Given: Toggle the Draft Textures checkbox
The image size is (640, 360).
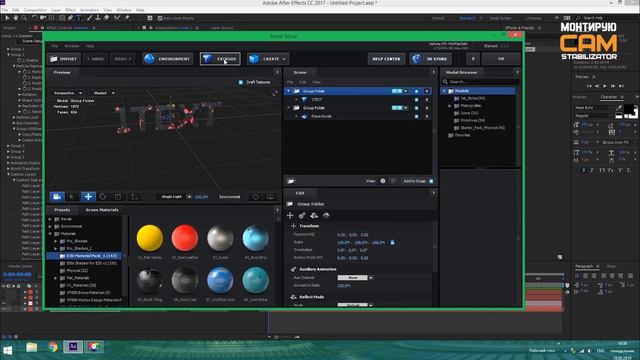Looking at the screenshot, I should pos(241,82).
